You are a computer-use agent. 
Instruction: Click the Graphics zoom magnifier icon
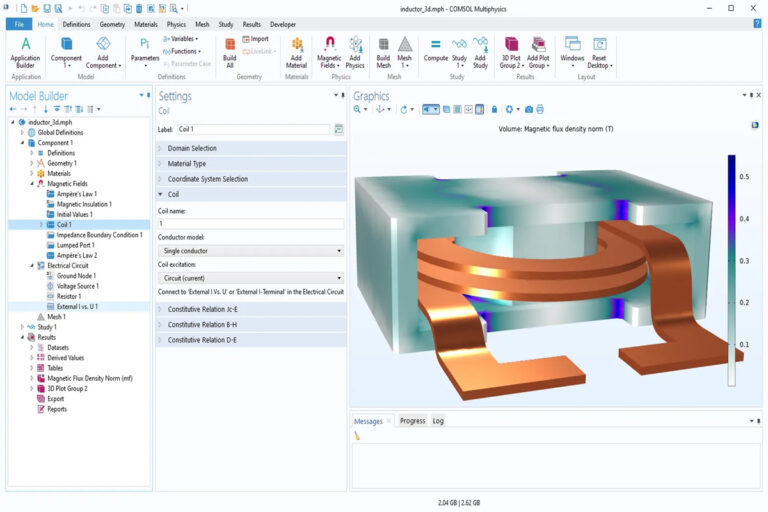click(x=358, y=109)
